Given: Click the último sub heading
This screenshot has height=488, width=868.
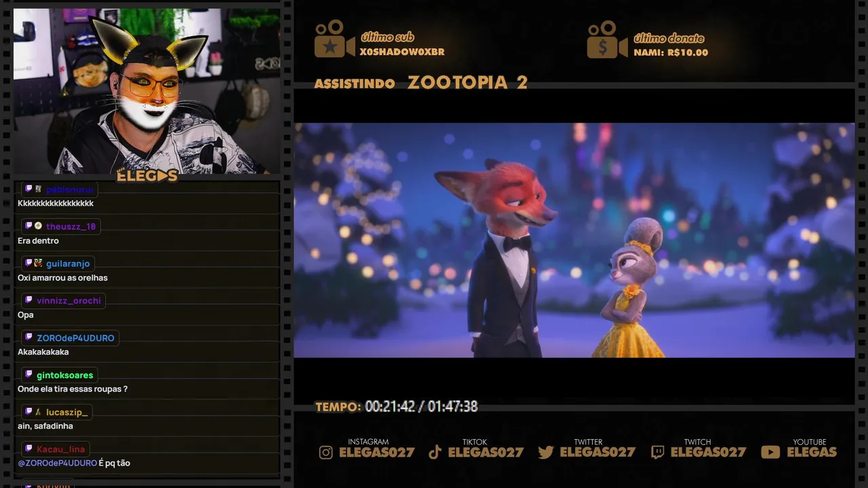Looking at the screenshot, I should click(387, 37).
